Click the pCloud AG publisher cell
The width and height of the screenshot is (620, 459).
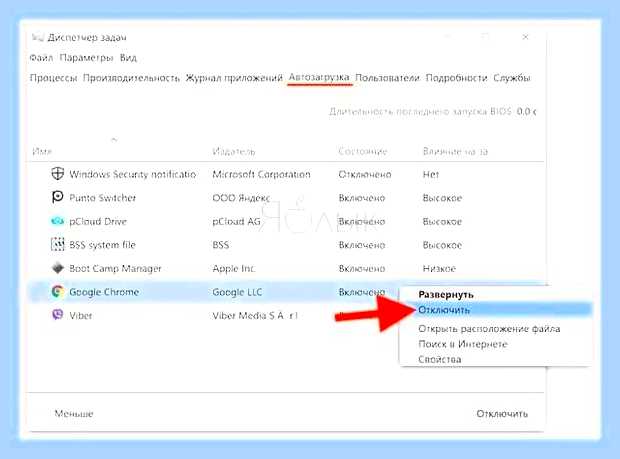click(x=236, y=221)
